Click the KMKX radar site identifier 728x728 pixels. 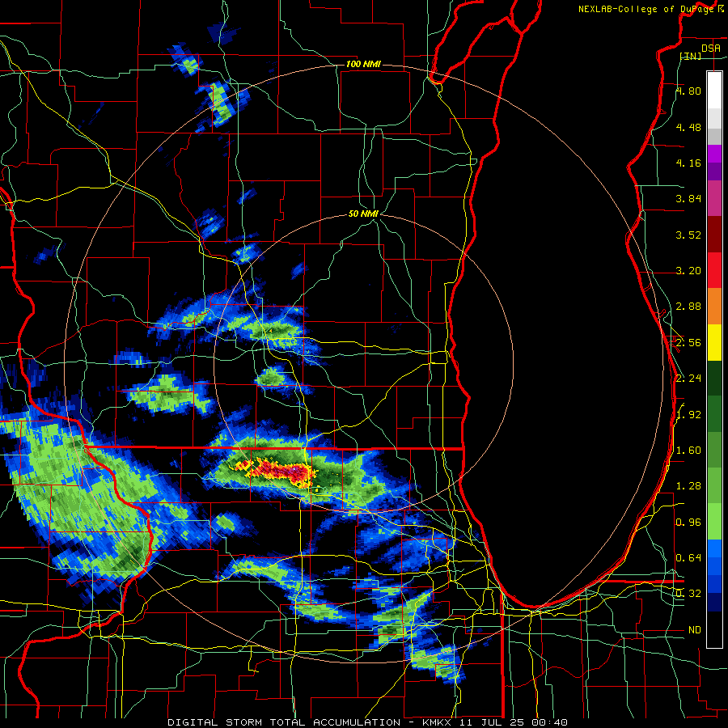point(438,722)
